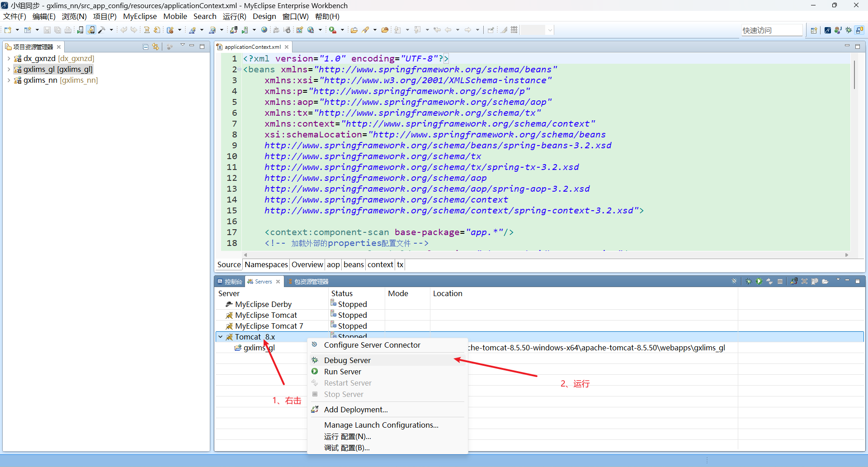Switch to the Namespaces editor tab
Screen dimensions: 868x467
tap(266, 264)
